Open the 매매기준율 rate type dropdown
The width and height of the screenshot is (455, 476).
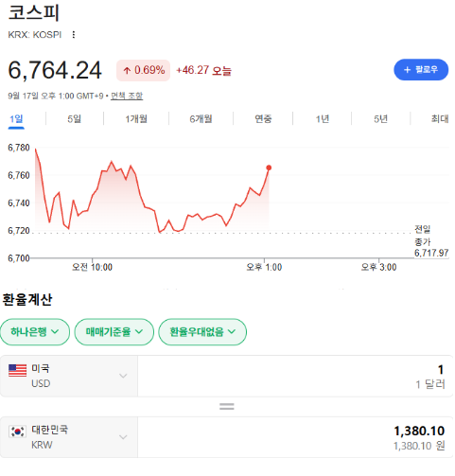point(114,332)
